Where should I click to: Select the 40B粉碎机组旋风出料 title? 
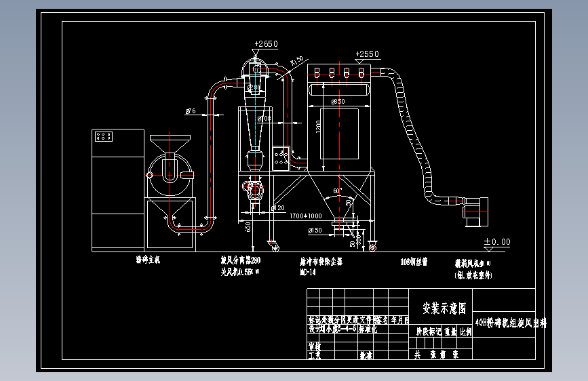click(511, 323)
